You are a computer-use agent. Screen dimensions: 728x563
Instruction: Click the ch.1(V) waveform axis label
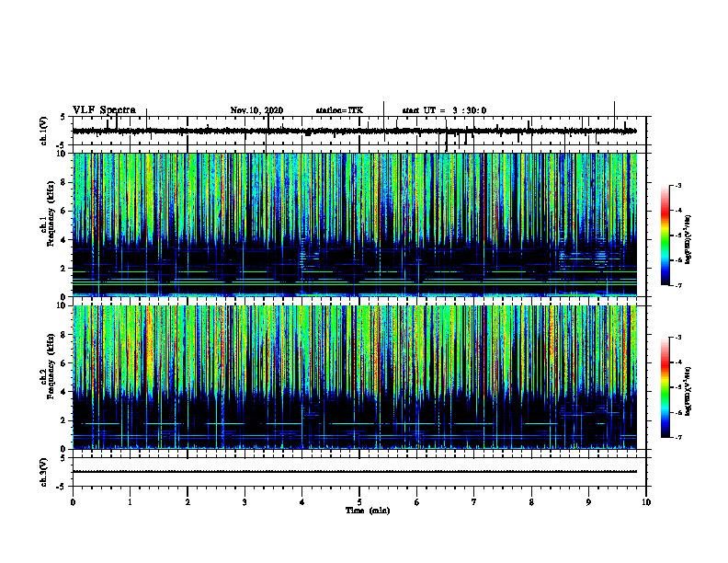[43, 131]
